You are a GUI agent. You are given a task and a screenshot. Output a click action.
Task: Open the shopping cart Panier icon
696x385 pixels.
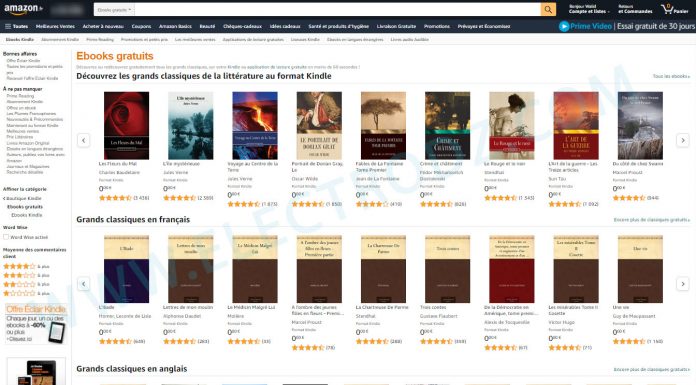tap(675, 9)
